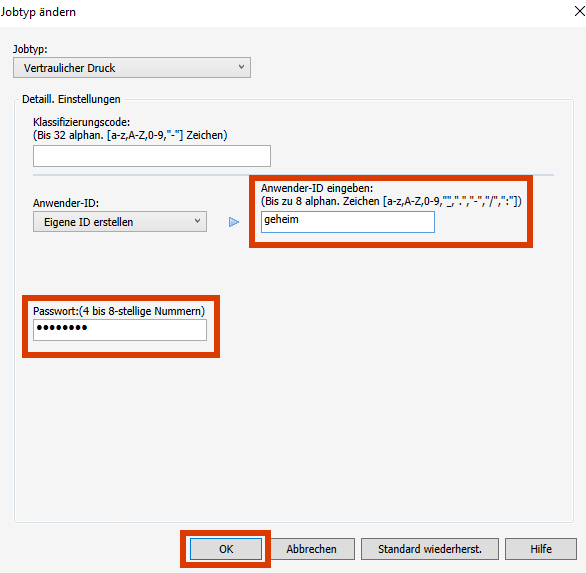Viewport: 586px width, 573px height.
Task: Click the Jobtyp: label above the combo
Action: 30,49
